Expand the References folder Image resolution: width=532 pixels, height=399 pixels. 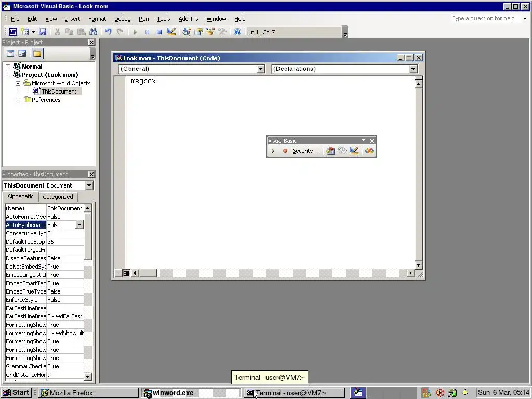18,100
